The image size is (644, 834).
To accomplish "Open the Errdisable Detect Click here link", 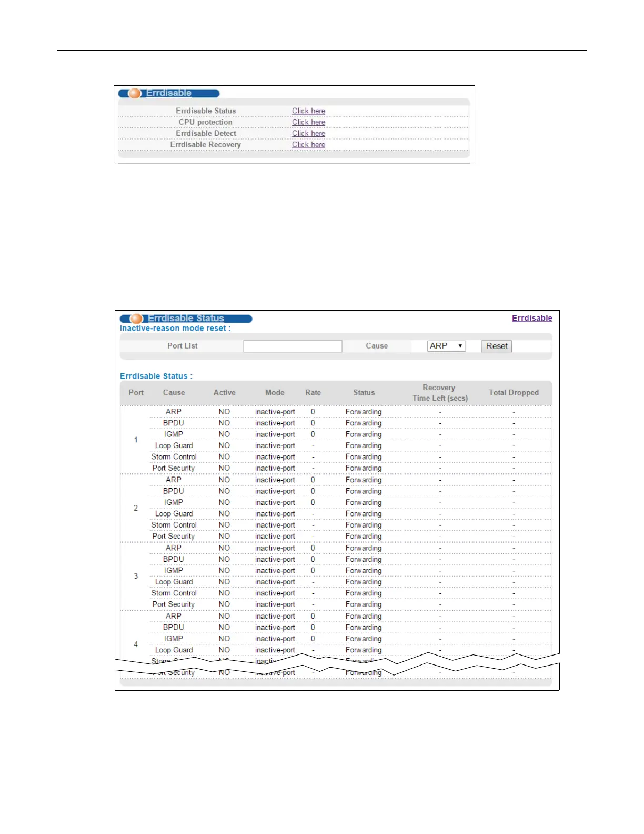I will (x=308, y=133).
